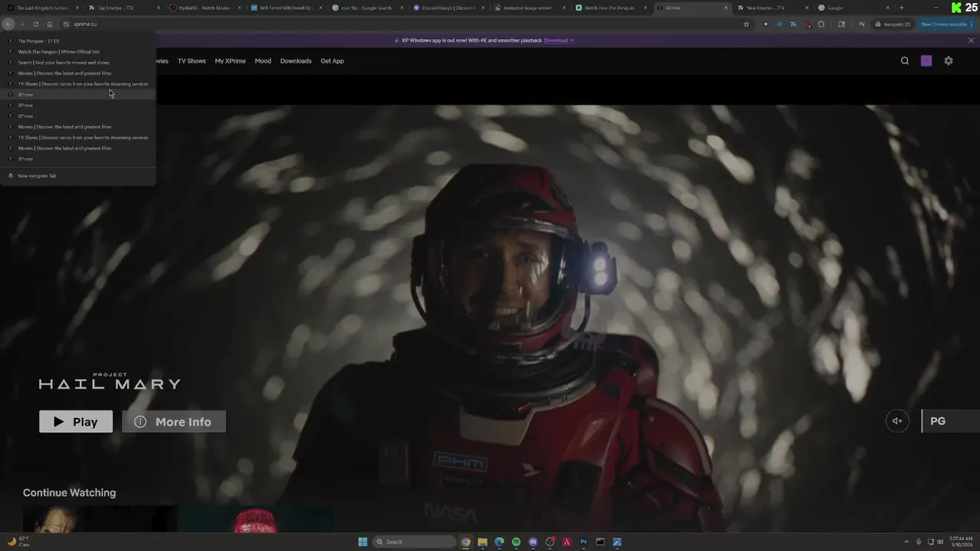Open a new browser tab

(x=901, y=8)
